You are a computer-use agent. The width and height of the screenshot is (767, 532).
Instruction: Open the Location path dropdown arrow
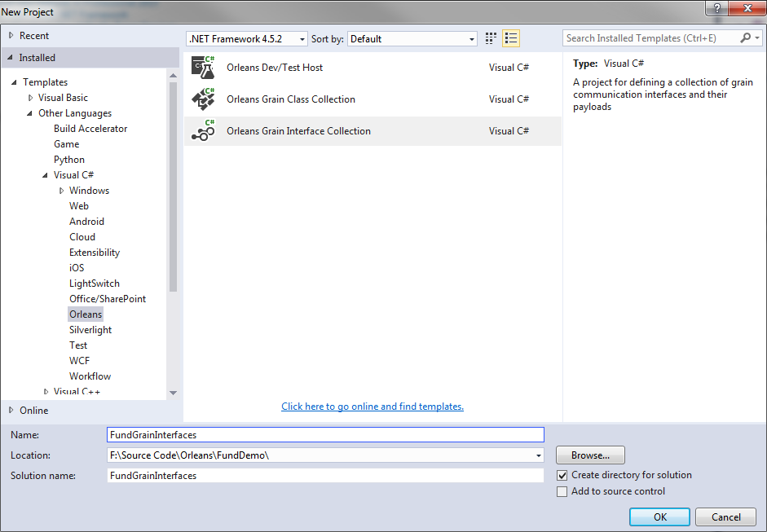(x=538, y=455)
